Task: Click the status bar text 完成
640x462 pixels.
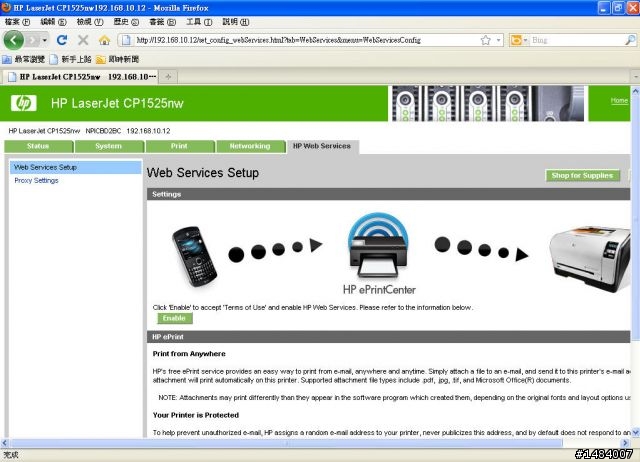Action: (x=11, y=455)
